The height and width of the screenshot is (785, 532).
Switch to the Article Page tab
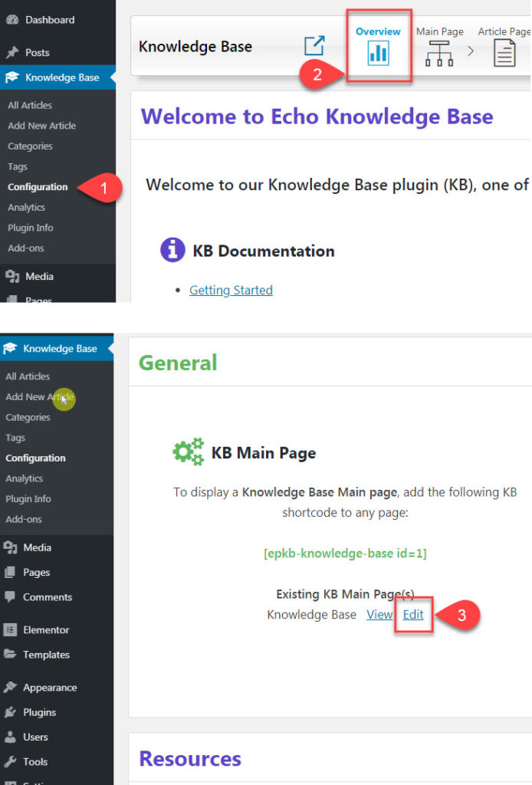(504, 45)
